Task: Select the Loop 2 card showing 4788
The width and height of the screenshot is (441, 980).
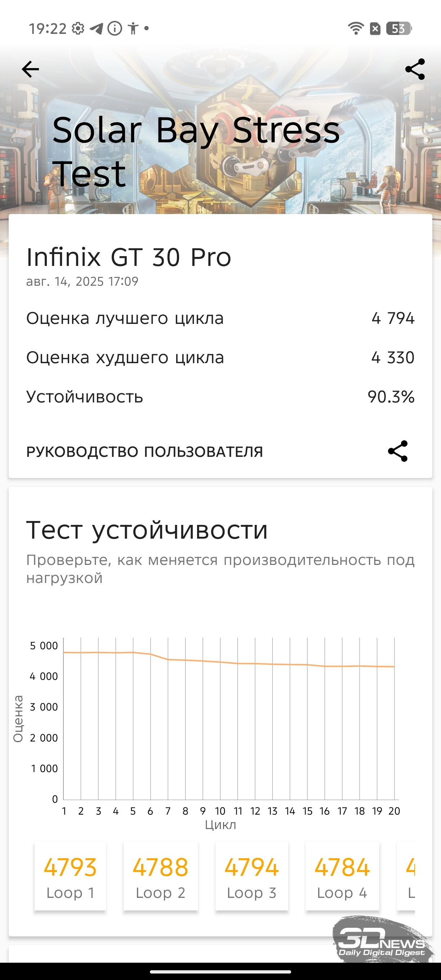Action: tap(161, 876)
